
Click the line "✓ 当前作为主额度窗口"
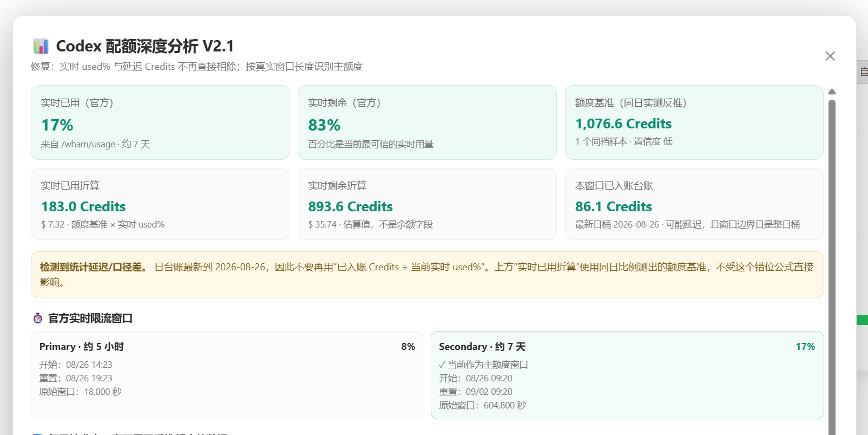coord(483,365)
